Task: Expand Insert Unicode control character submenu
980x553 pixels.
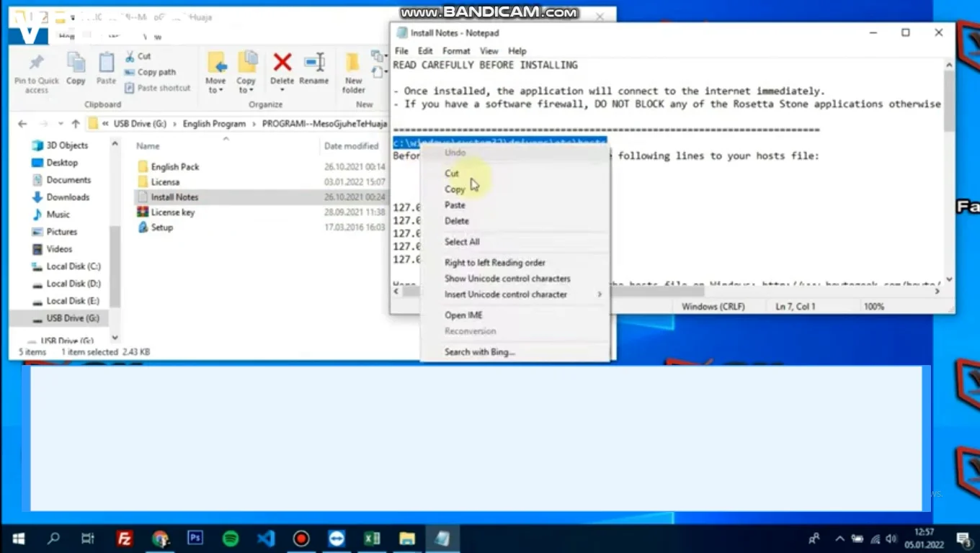Action: pos(514,295)
